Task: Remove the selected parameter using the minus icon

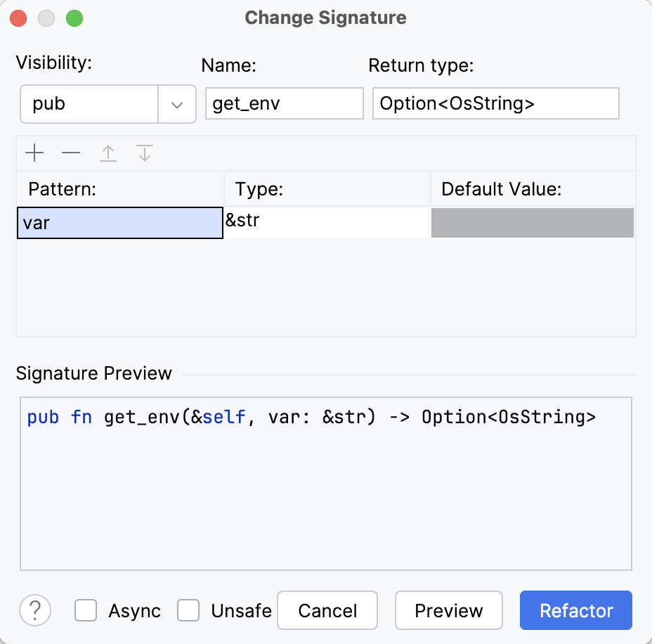Action: [71, 153]
